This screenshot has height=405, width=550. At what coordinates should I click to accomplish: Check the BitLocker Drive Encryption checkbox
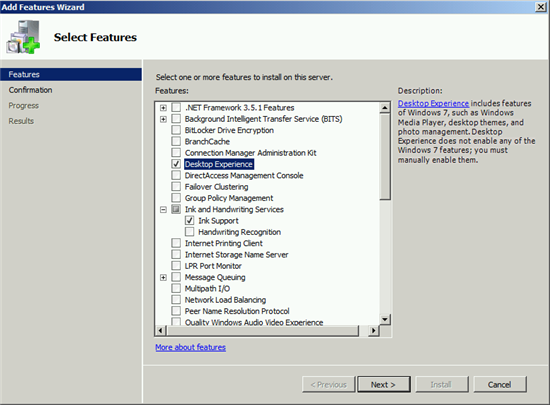pos(176,130)
